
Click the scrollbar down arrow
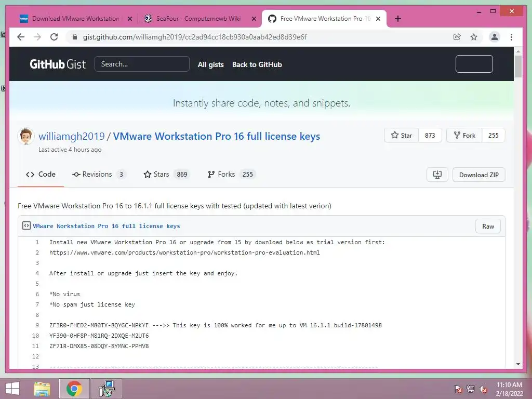(518, 364)
